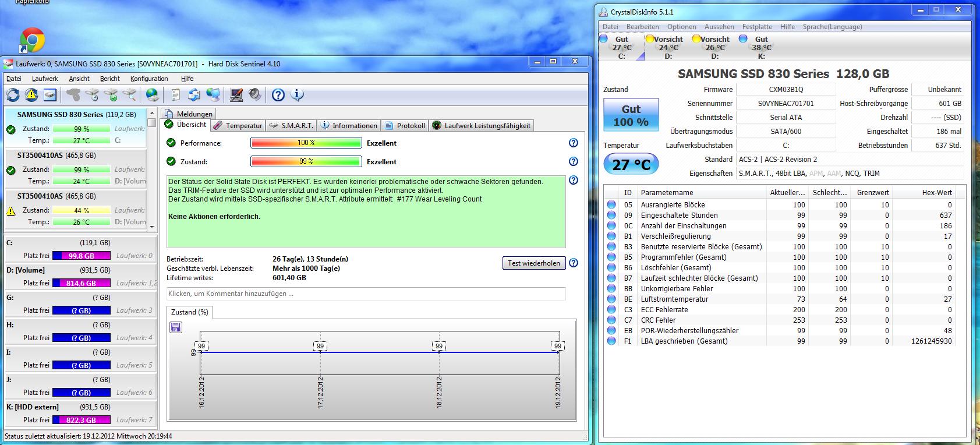Click graph data point above 18.12.2012
Screen dimensions: 980x445
pyautogui.click(x=439, y=352)
